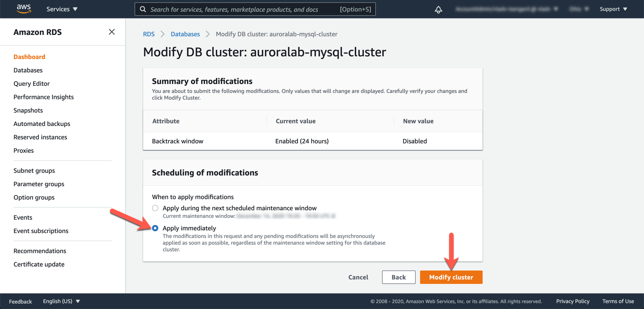Screen dimensions: 644x309
Task: Click the Amazon RDS sidebar title
Action: coord(38,32)
